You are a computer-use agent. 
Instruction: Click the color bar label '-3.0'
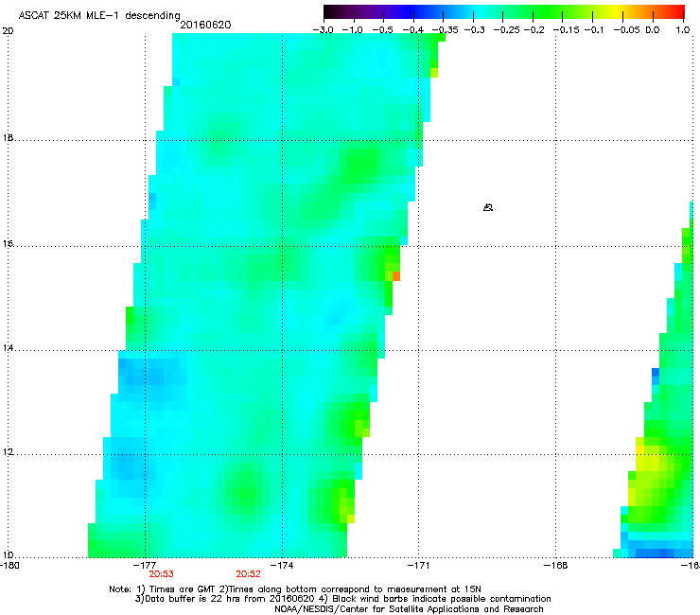pyautogui.click(x=323, y=30)
